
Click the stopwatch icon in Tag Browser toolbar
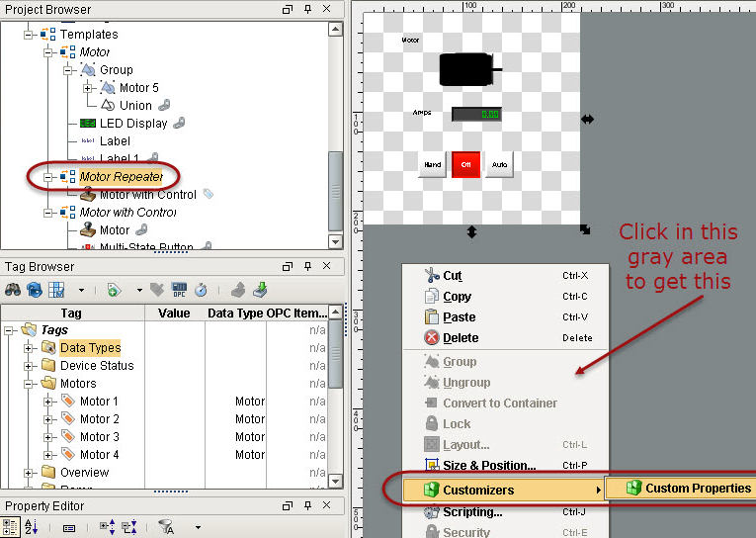click(201, 290)
